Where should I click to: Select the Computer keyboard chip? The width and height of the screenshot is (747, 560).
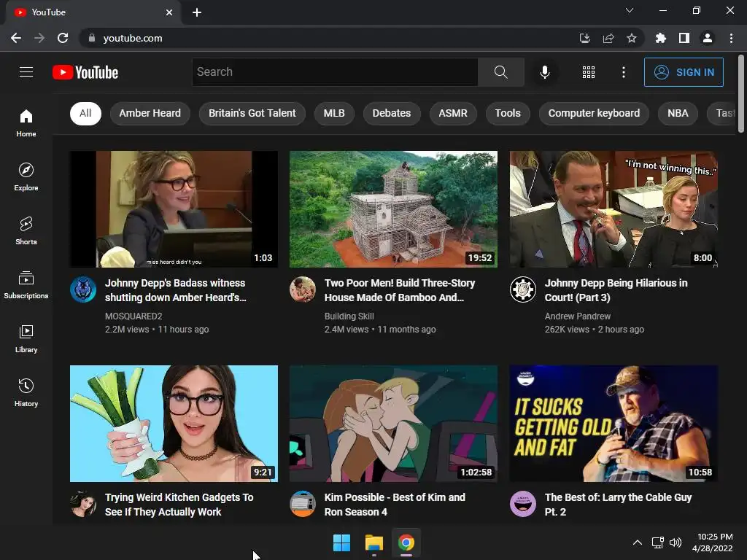(594, 113)
